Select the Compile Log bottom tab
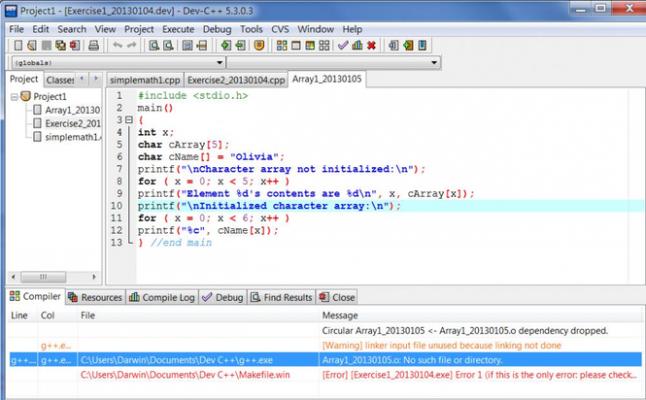The height and width of the screenshot is (400, 646). click(162, 297)
